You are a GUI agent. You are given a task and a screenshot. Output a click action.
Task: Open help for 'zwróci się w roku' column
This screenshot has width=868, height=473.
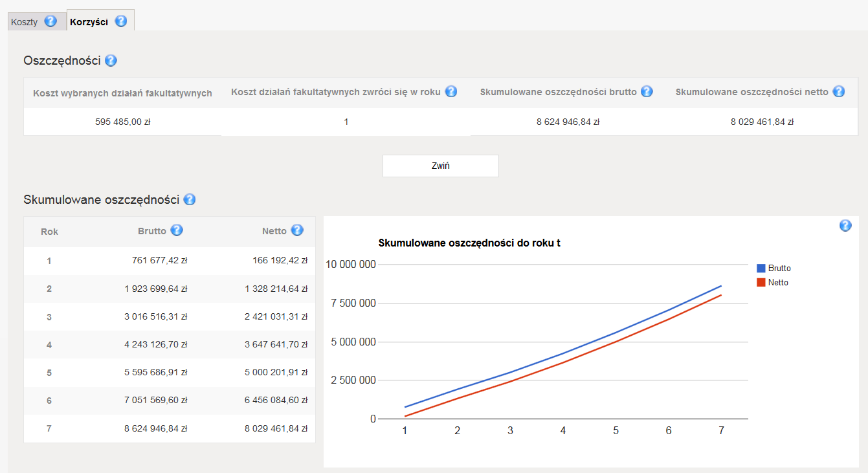coord(451,91)
